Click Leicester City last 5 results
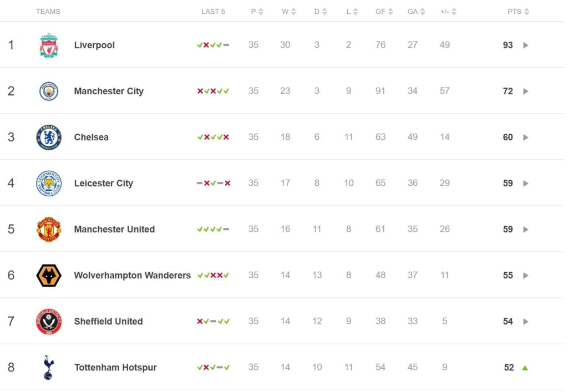 pyautogui.click(x=214, y=183)
